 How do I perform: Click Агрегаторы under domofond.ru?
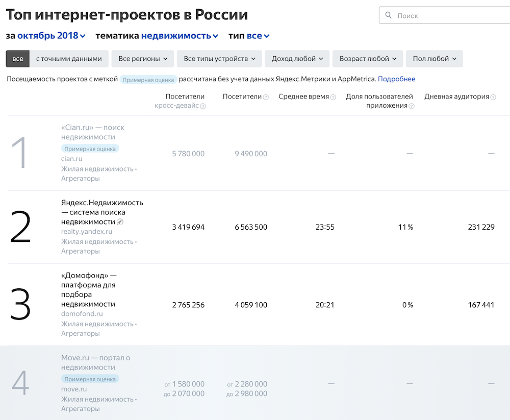click(x=81, y=333)
